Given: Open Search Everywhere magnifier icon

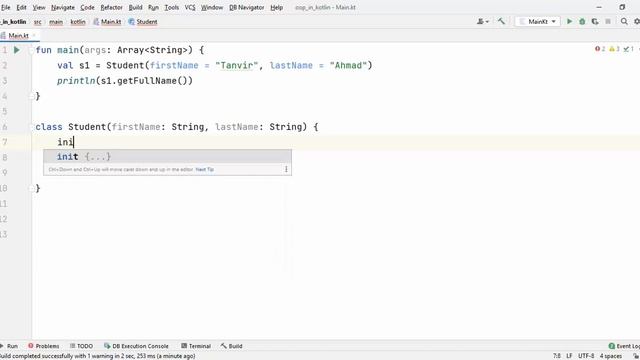Looking at the screenshot, I should pos(624,22).
